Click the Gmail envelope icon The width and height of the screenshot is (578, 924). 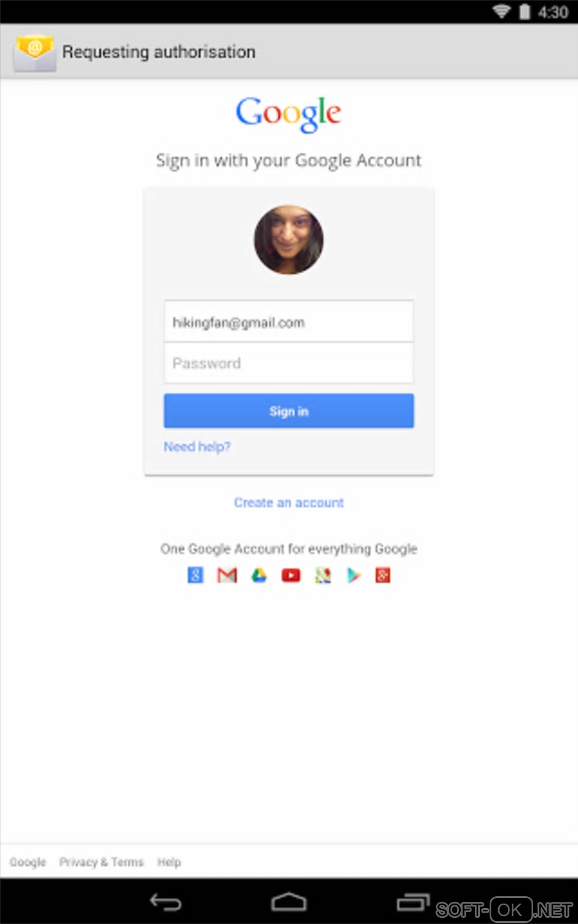coord(227,575)
